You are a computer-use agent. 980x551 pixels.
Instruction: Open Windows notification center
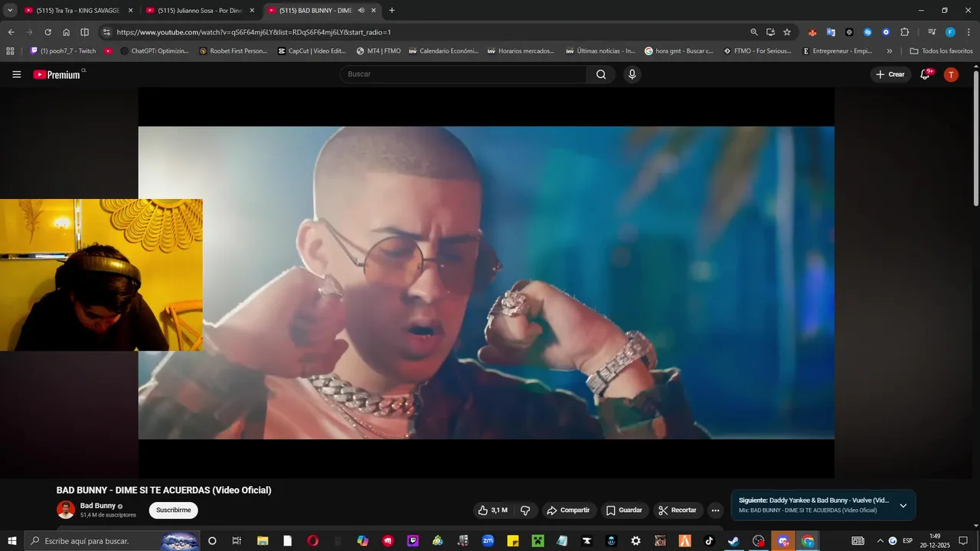pyautogui.click(x=963, y=541)
